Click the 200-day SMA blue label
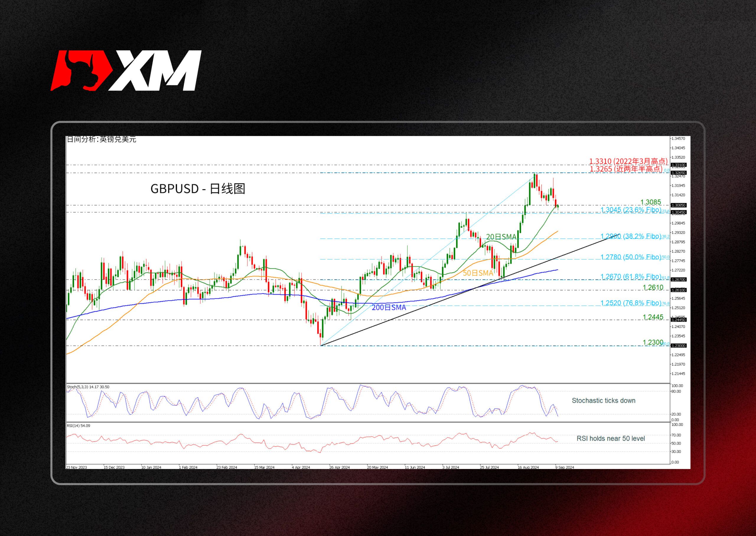The height and width of the screenshot is (536, 756). point(389,308)
